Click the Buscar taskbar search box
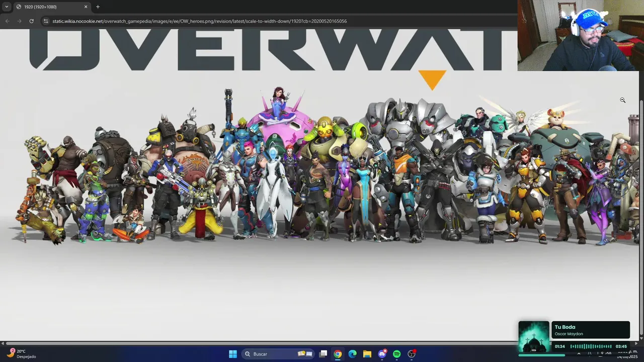This screenshot has width=644, height=362. pyautogui.click(x=278, y=354)
